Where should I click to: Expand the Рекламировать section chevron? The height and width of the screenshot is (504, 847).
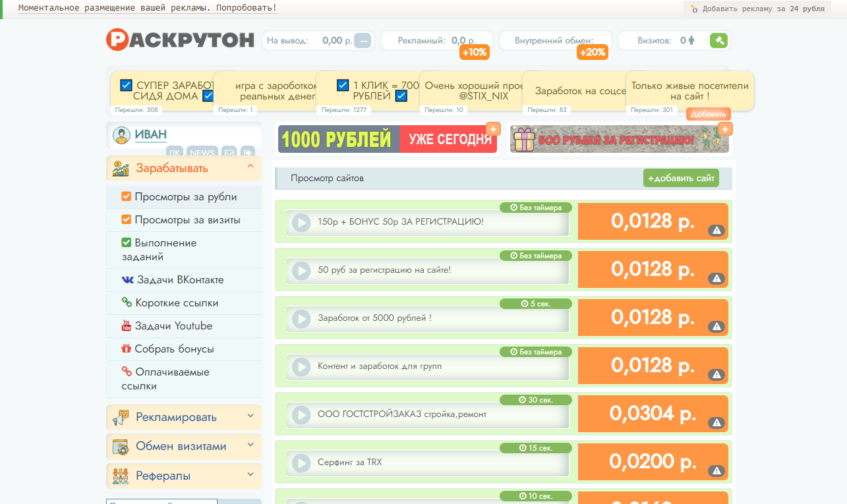(x=250, y=416)
